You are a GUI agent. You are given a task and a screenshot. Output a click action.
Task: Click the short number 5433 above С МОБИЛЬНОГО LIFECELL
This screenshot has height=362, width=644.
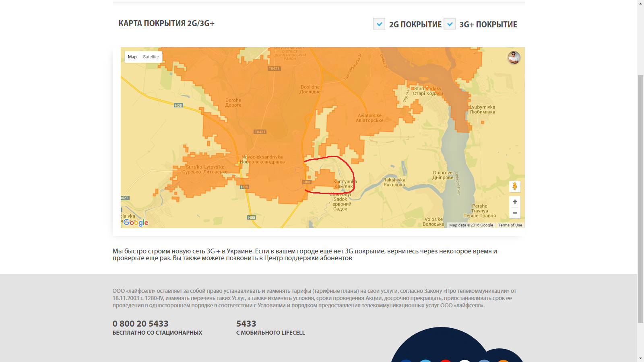246,323
